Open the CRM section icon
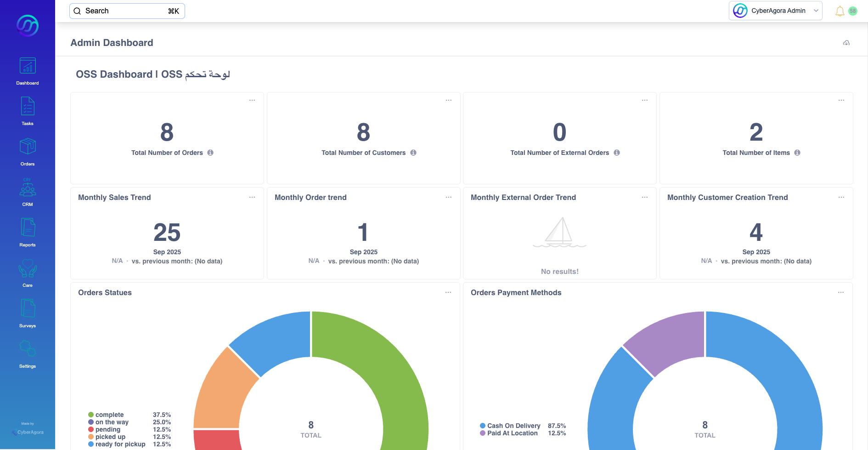Viewport: 868px width, 450px height. [x=28, y=188]
